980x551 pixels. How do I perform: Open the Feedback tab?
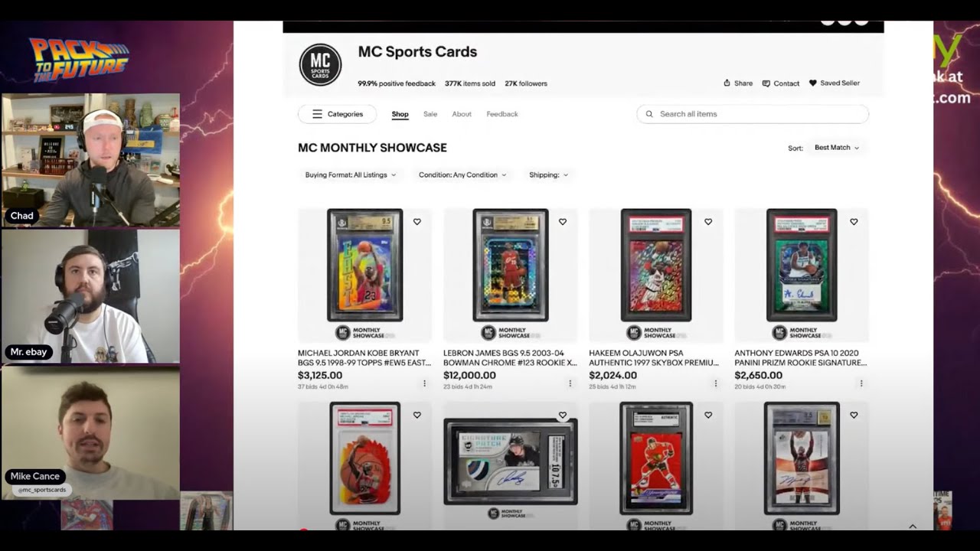click(502, 114)
